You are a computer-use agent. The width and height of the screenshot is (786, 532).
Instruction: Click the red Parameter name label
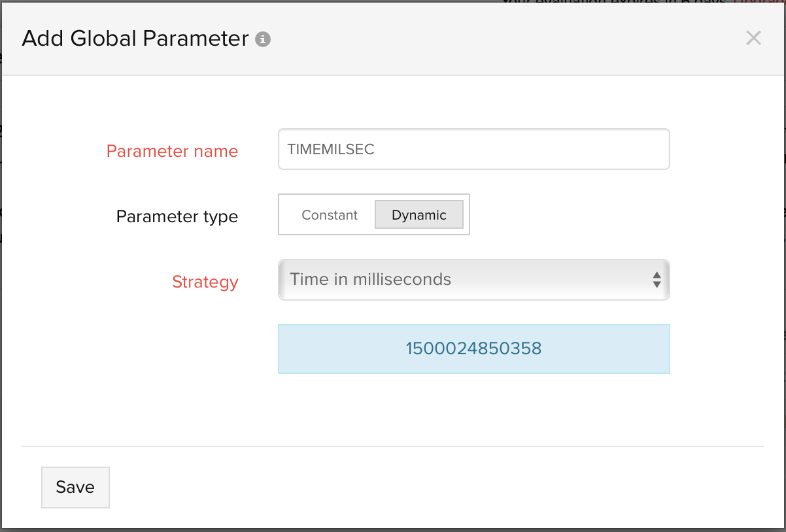click(172, 151)
